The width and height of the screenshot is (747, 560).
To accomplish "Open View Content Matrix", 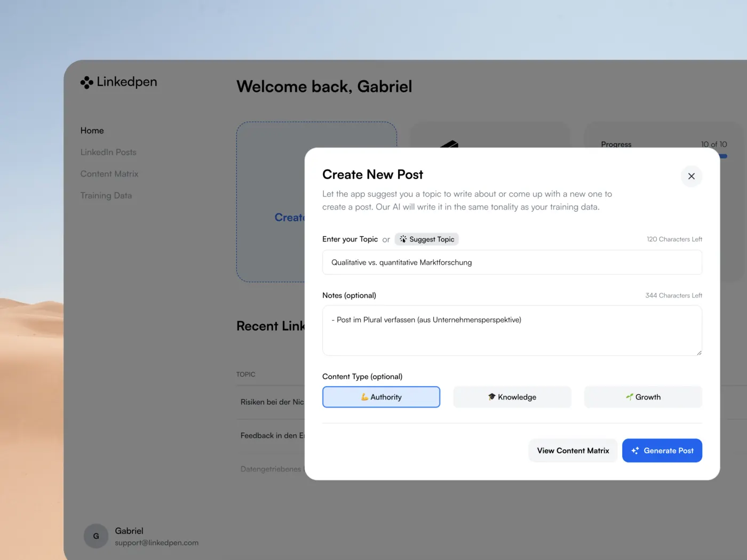I will coord(573,451).
